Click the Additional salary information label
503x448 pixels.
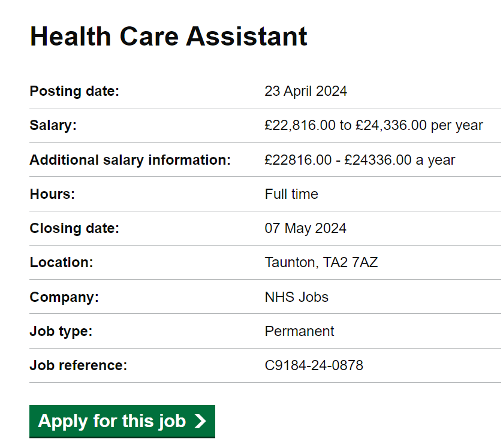click(x=130, y=160)
